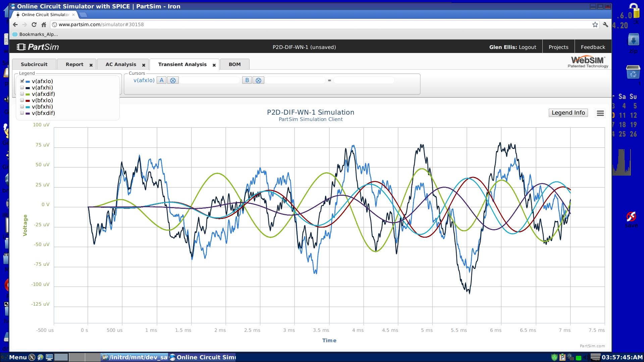Image resolution: width=644 pixels, height=362 pixels.
Task: Click the browser home icon
Action: [44, 24]
